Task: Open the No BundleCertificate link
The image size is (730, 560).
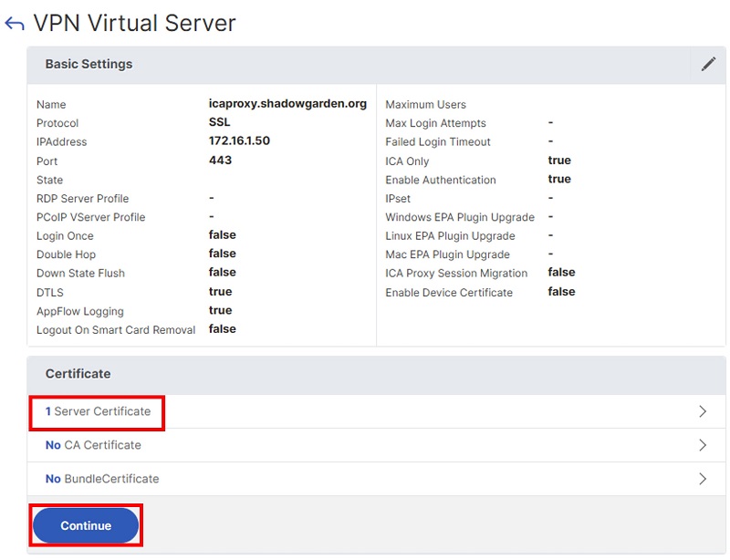Action: (102, 479)
